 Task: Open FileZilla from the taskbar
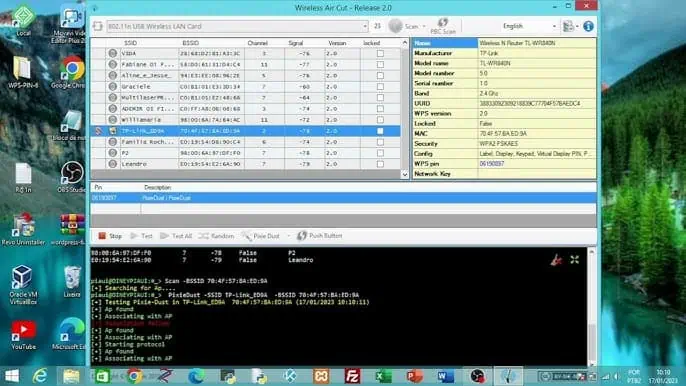[x=352, y=376]
